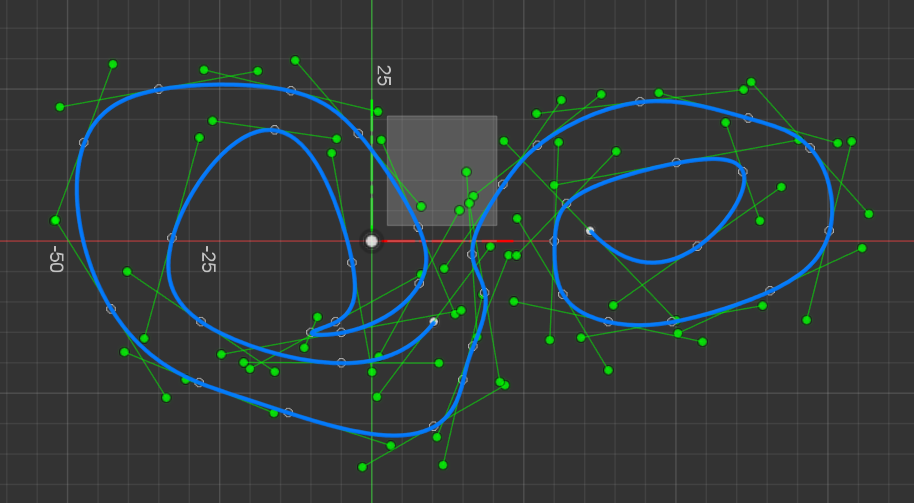Click the "-50" axis label
The height and width of the screenshot is (503, 914).
click(56, 260)
